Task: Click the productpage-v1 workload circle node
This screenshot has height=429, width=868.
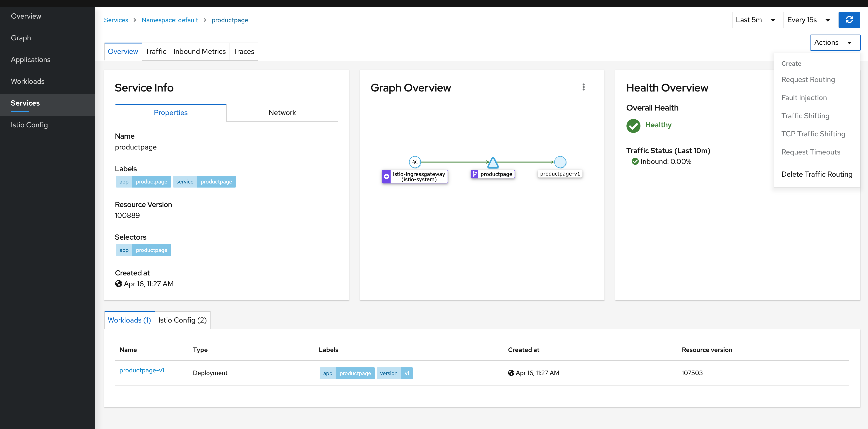Action: click(560, 162)
